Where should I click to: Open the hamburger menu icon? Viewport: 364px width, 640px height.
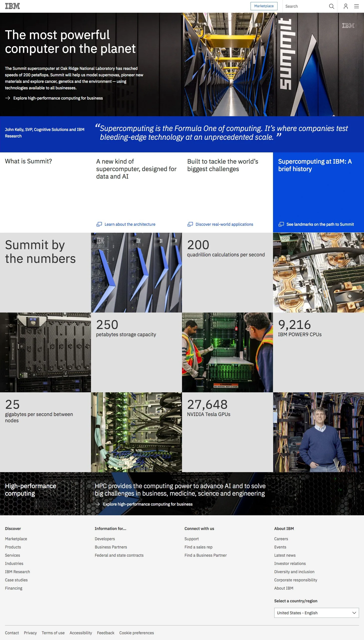point(357,6)
